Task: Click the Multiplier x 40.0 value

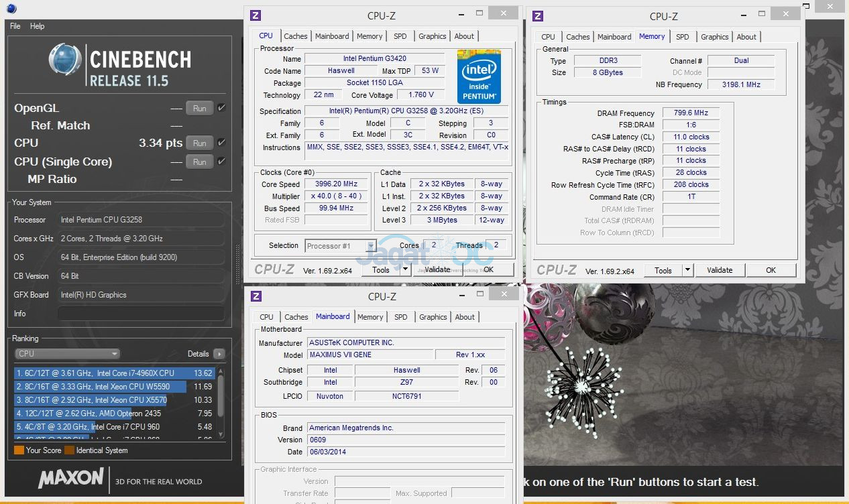Action: pyautogui.click(x=337, y=196)
